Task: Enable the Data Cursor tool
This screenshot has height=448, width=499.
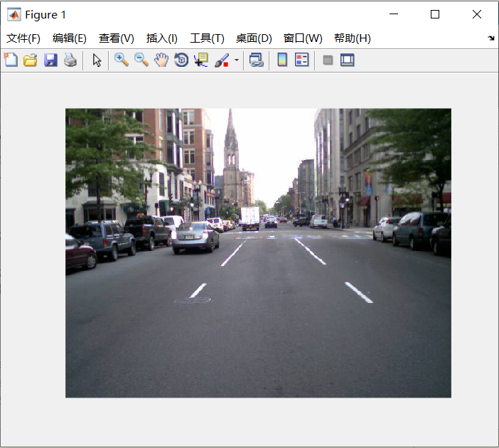Action: coord(201,60)
